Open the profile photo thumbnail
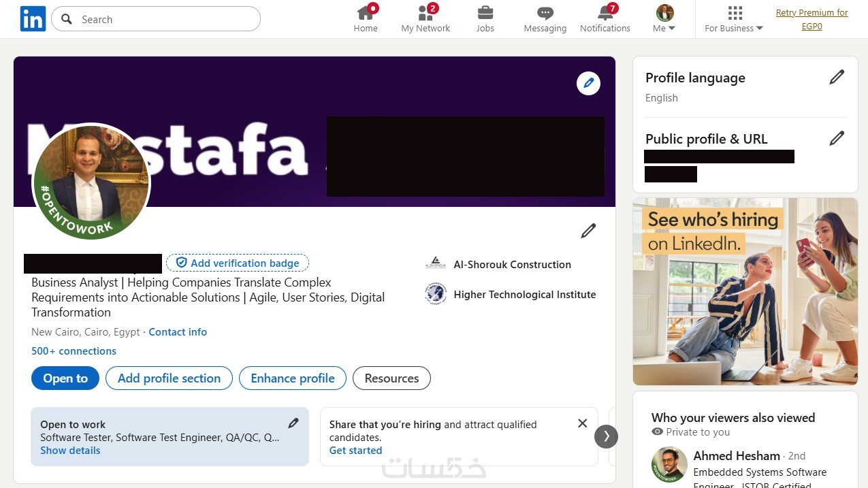The width and height of the screenshot is (868, 488). [91, 182]
